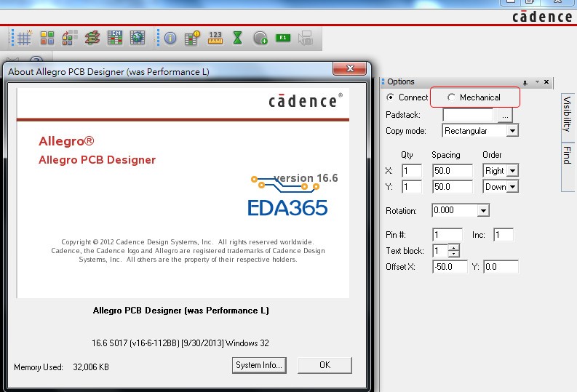
Task: Click the bold 'Allegro PCB Designer (was Performance L)' caption
Action: 180,311
